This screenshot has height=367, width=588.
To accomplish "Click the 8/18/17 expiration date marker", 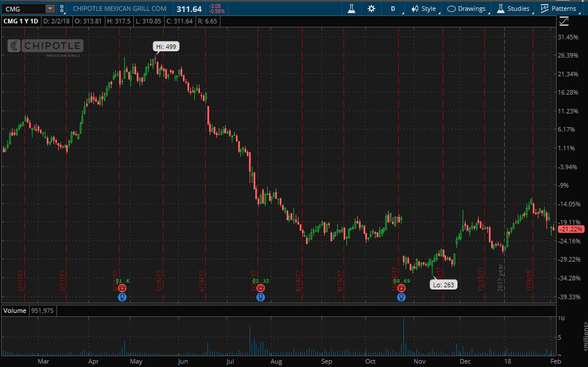I will coord(299,281).
